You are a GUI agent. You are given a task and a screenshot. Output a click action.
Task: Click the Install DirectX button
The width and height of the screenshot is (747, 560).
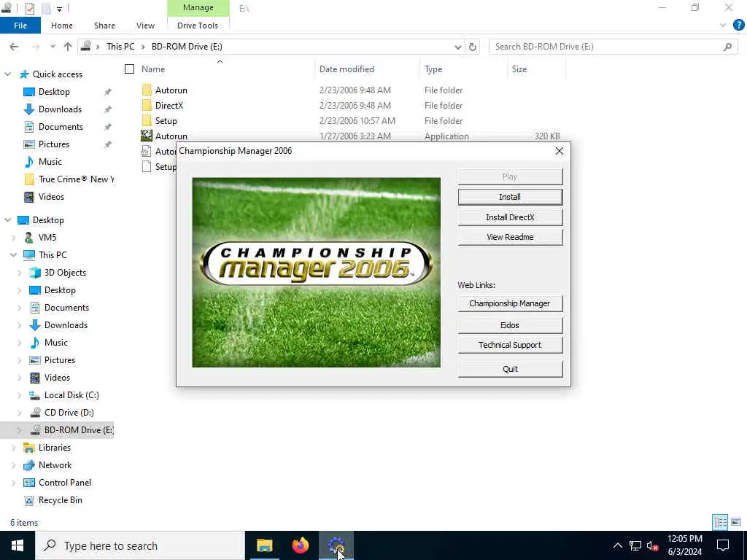click(510, 217)
